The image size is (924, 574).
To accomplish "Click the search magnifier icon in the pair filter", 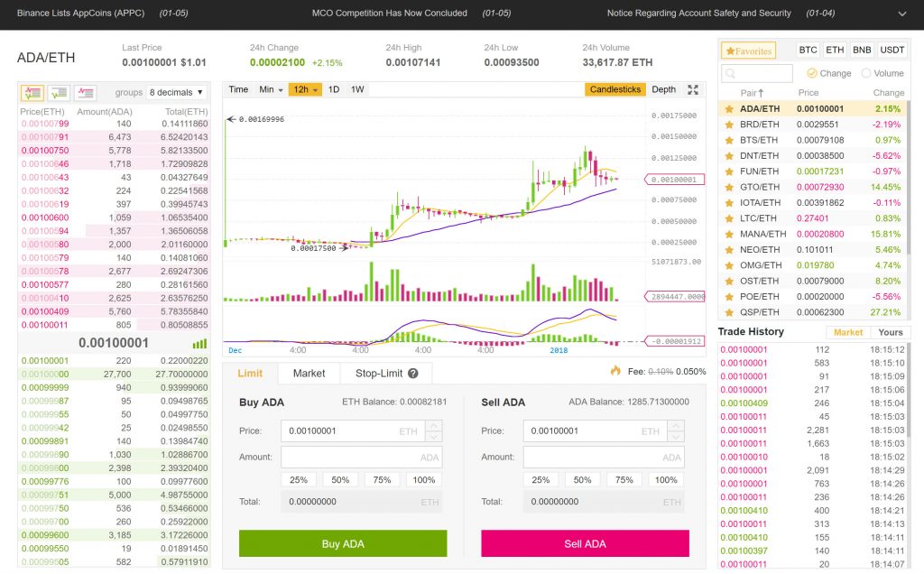I will [730, 74].
